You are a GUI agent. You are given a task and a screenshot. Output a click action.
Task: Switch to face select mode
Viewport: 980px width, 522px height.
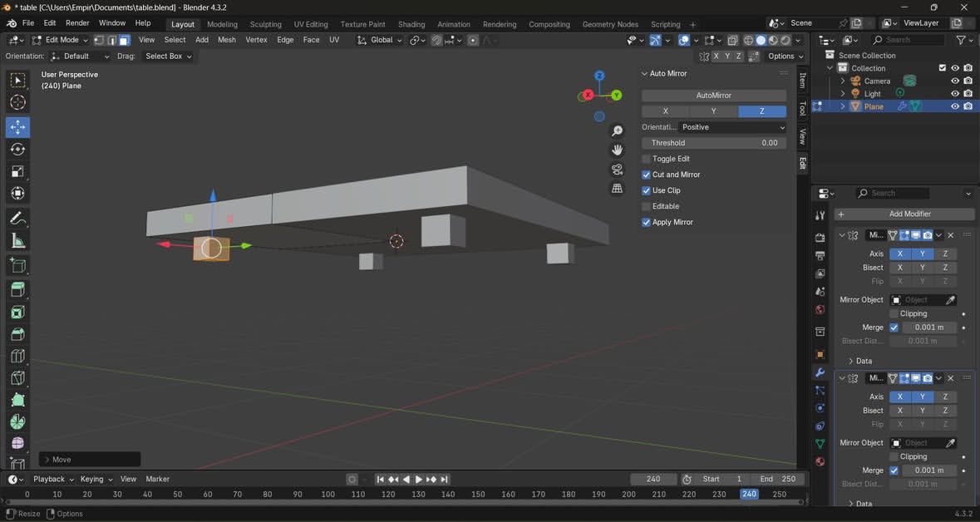tap(125, 40)
